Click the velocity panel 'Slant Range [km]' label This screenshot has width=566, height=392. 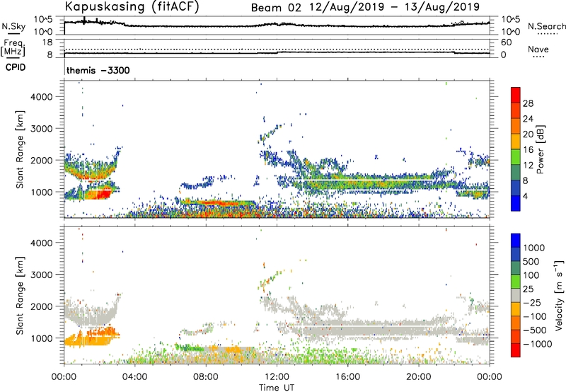[x=20, y=295]
